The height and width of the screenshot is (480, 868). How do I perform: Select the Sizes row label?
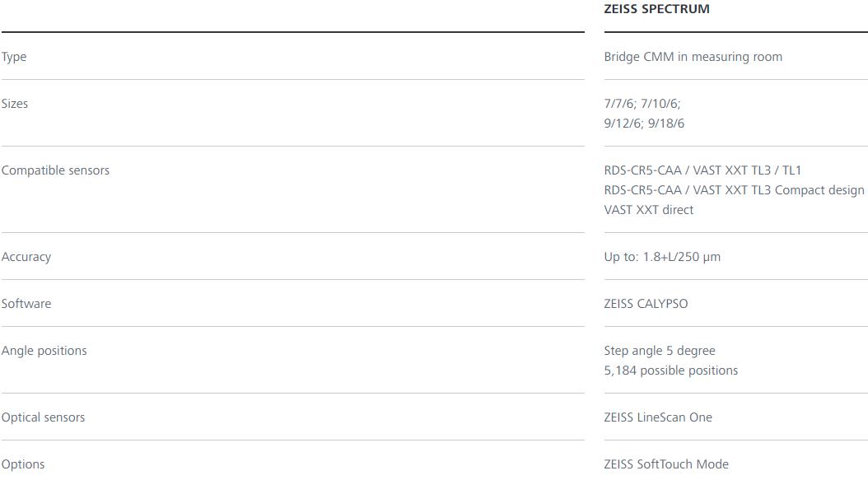coord(15,104)
